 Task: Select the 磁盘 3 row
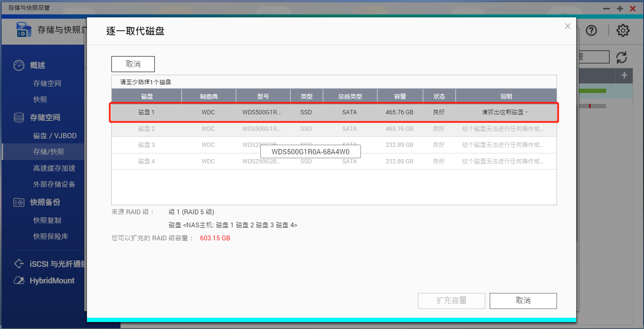tap(334, 145)
